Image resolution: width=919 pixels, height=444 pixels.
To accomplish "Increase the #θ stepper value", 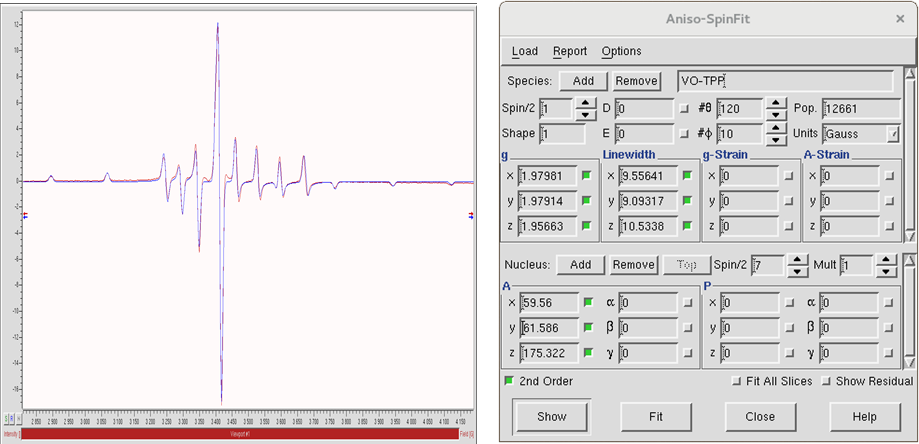I will [x=776, y=102].
